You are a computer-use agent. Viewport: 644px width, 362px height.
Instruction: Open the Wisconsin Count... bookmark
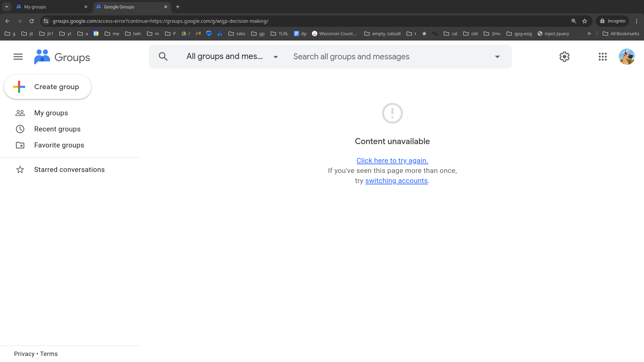[x=334, y=34]
